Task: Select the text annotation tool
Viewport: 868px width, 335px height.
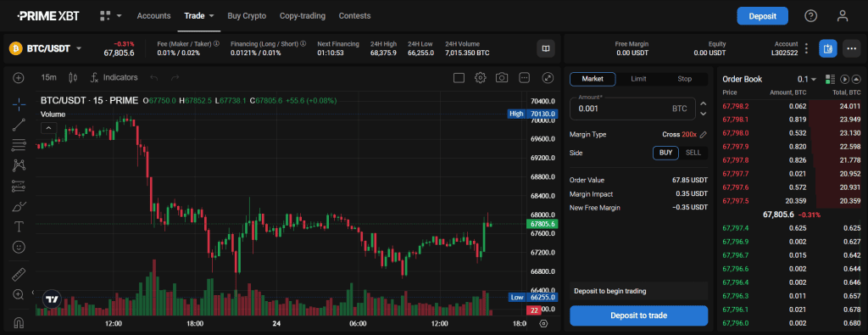Action: tap(19, 226)
